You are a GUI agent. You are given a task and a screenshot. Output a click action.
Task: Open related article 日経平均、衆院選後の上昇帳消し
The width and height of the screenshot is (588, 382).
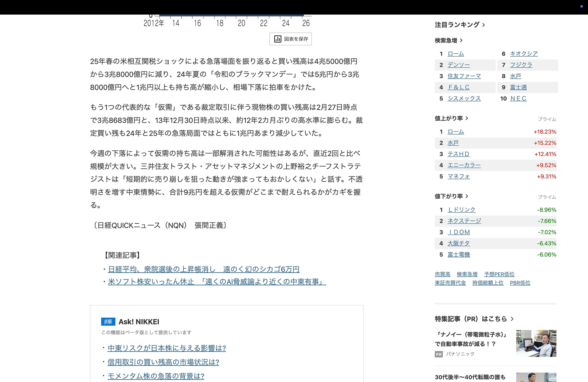click(x=204, y=269)
